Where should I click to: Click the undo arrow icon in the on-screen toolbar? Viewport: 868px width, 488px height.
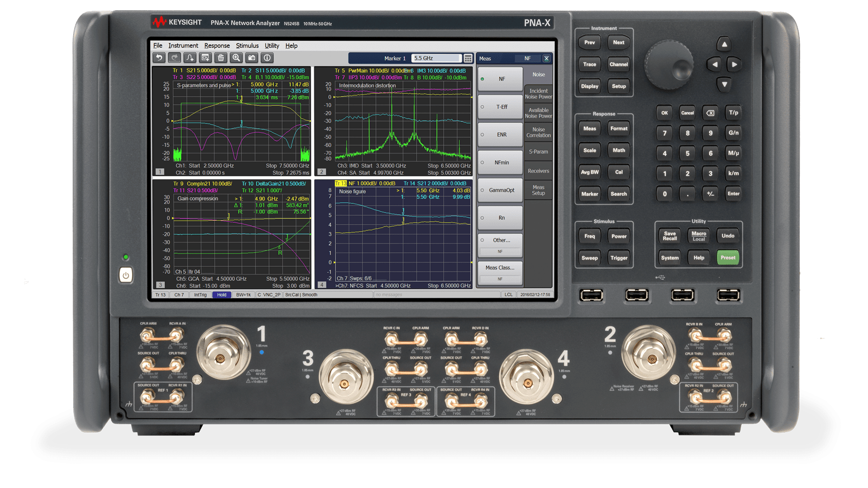[x=158, y=57]
